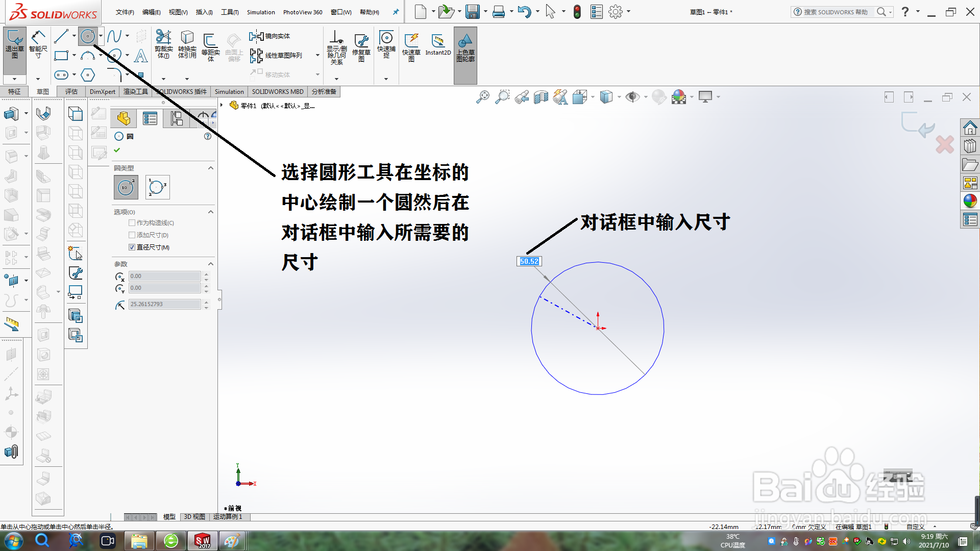This screenshot has width=980, height=551.
Task: Open the circle tool dropdown arrow
Action: 101,36
